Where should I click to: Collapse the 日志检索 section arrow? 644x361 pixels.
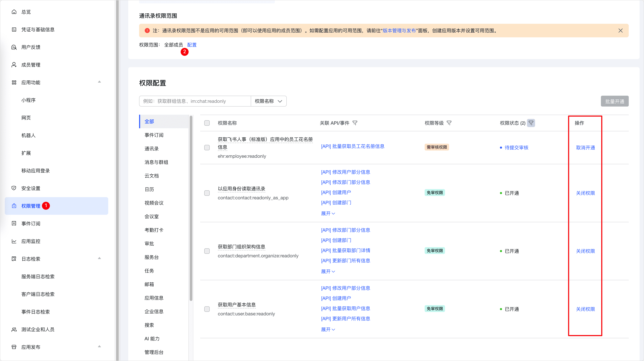tap(99, 258)
